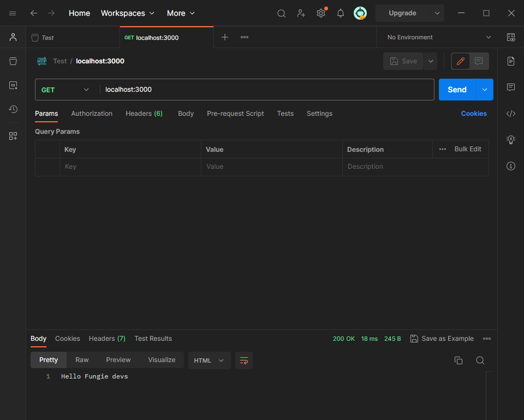
Task: Click the Save button
Action: pos(403,61)
